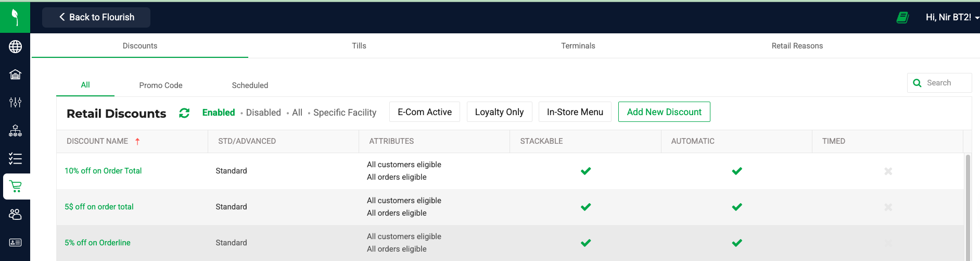The image size is (980, 261).
Task: Toggle the Loyalty Only filter
Action: 499,112
